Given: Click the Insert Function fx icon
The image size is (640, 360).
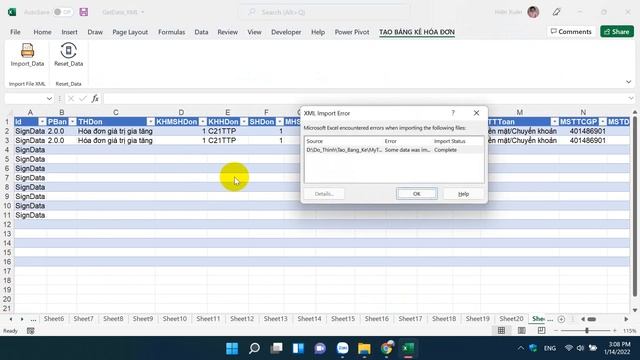Looking at the screenshot, I should point(95,98).
